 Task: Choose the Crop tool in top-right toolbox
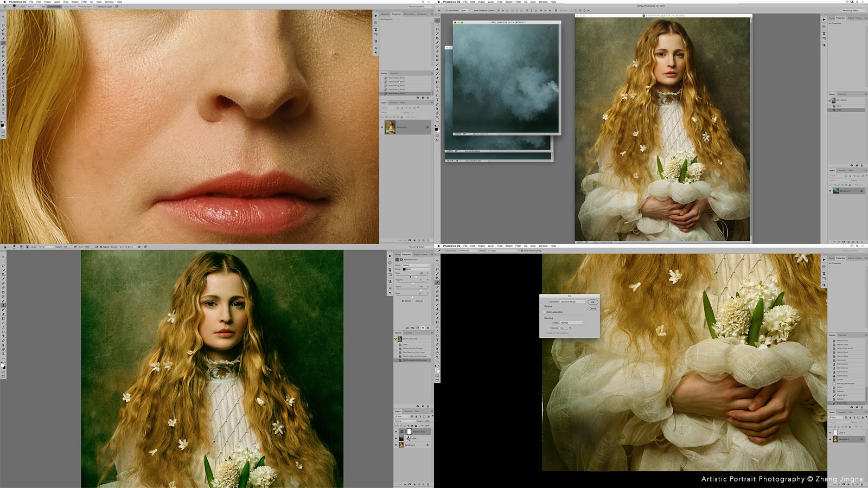437,38
